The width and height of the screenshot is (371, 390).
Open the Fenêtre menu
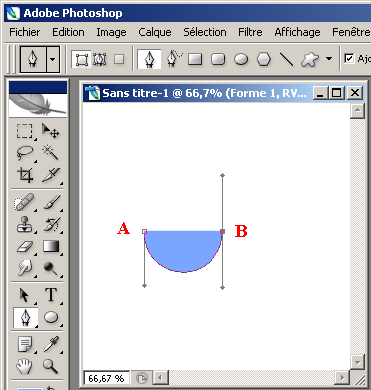pyautogui.click(x=351, y=32)
